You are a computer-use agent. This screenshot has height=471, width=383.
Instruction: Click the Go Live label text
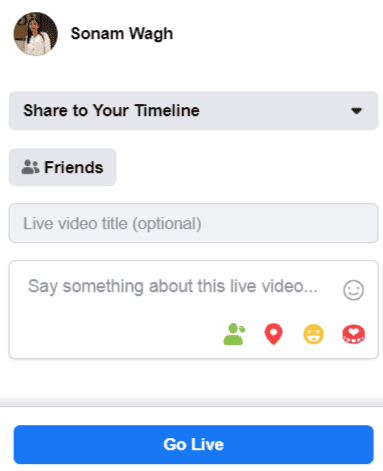[193, 444]
